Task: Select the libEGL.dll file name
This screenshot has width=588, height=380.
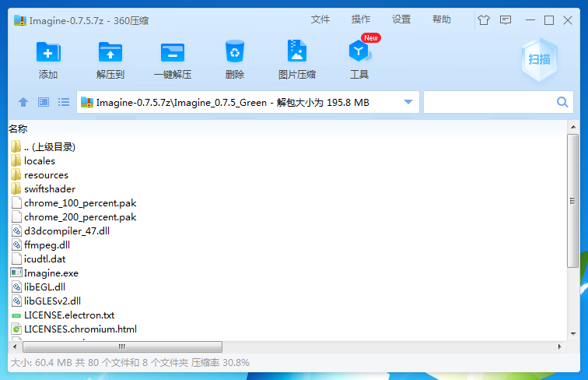Action: point(44,287)
